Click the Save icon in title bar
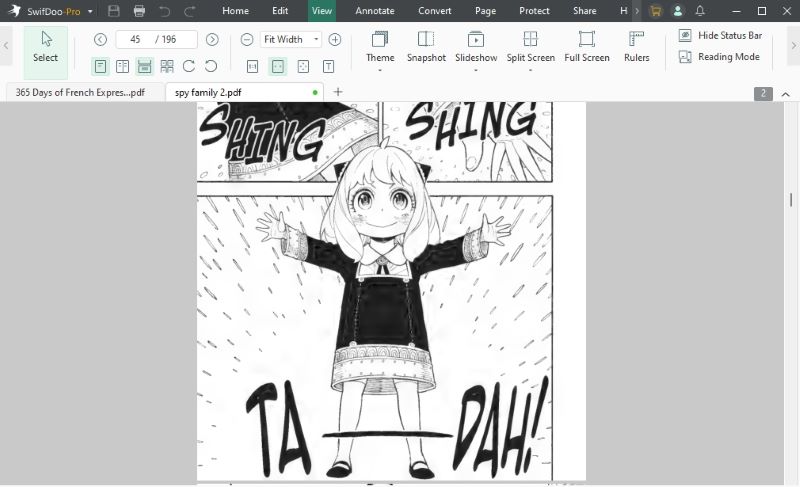The image size is (800, 487). (114, 11)
